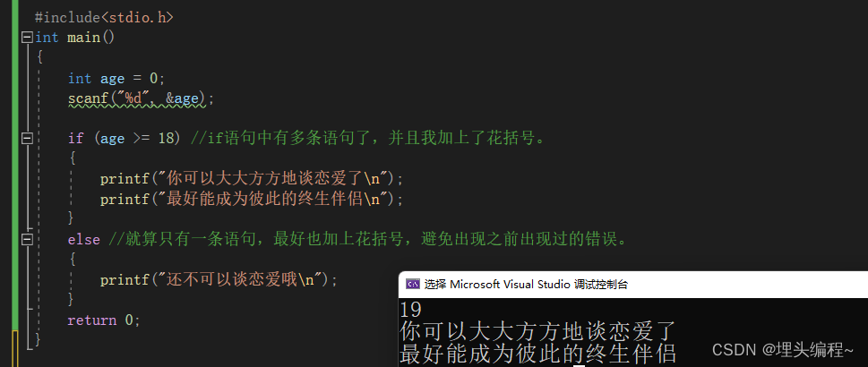
Task: Click the CSDN @埋头编程~ watermark
Action: (x=783, y=349)
